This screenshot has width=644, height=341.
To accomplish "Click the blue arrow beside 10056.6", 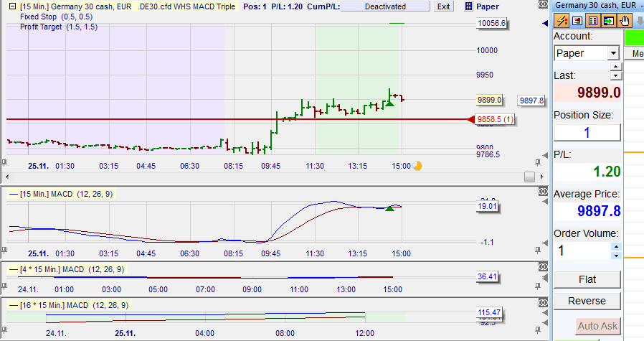I will tap(545, 24).
